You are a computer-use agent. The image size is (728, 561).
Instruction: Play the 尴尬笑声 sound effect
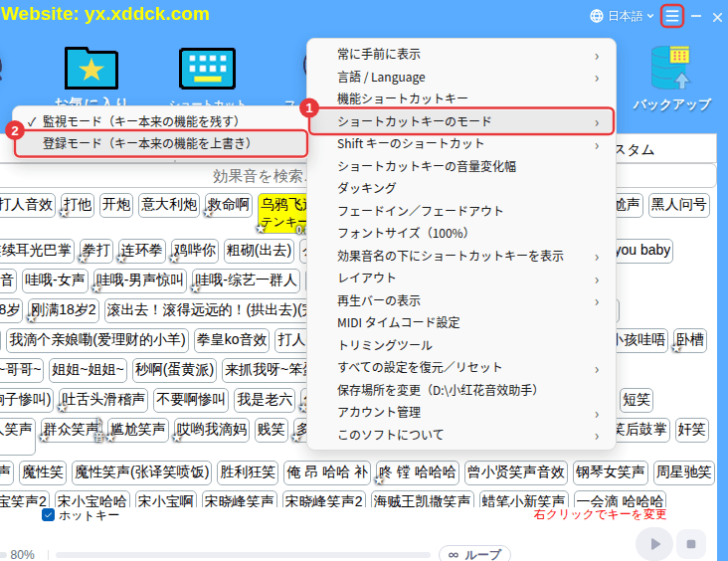click(x=137, y=430)
